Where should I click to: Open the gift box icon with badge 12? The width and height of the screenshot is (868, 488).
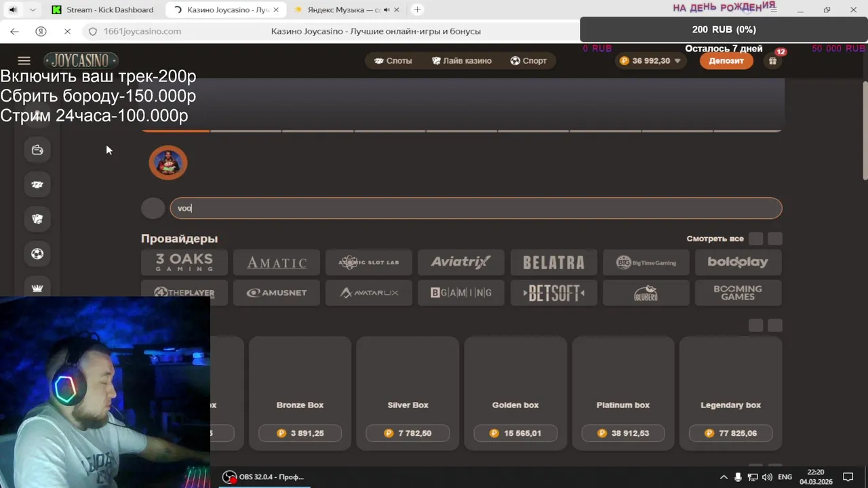tap(772, 61)
